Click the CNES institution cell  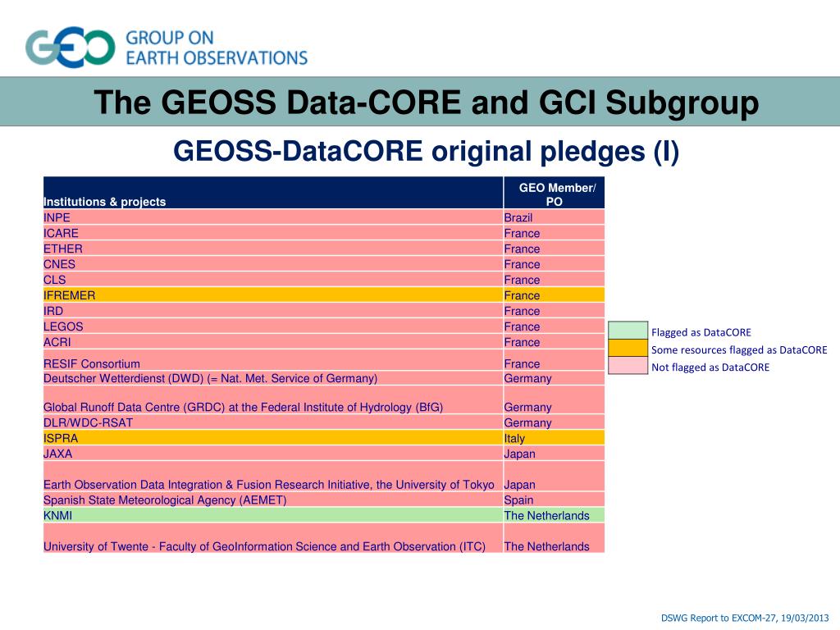click(x=273, y=263)
